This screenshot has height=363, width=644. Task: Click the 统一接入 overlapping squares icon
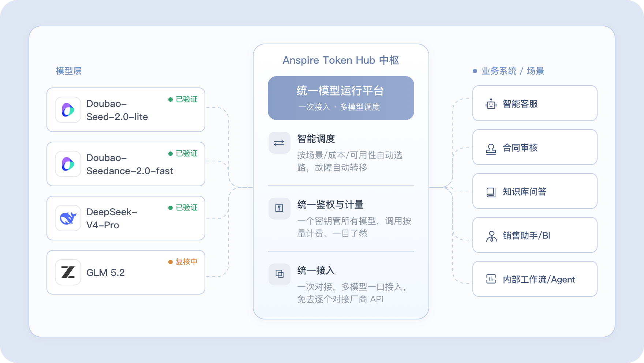pos(280,274)
